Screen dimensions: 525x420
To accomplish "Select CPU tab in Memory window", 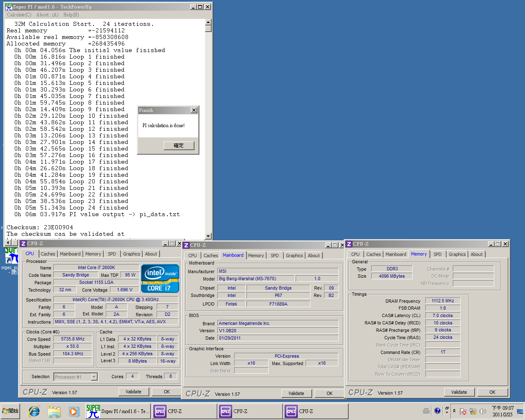I will pyautogui.click(x=355, y=254).
